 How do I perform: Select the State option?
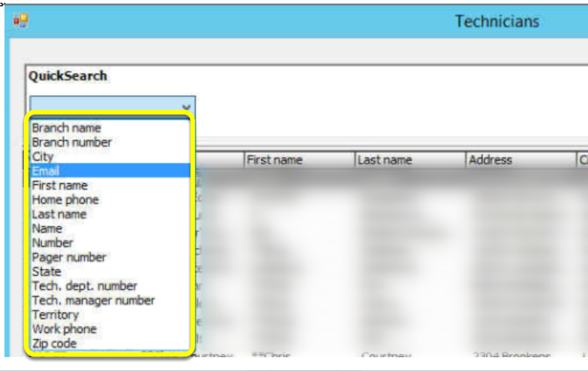(110, 271)
